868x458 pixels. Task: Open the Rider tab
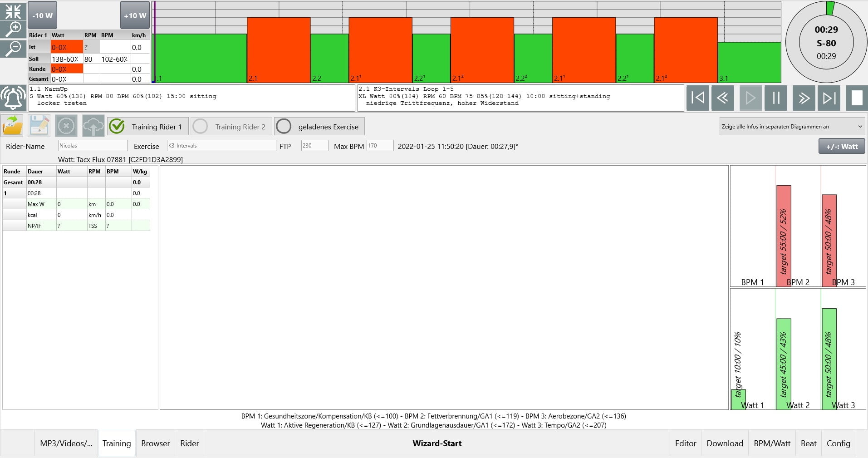pyautogui.click(x=190, y=443)
